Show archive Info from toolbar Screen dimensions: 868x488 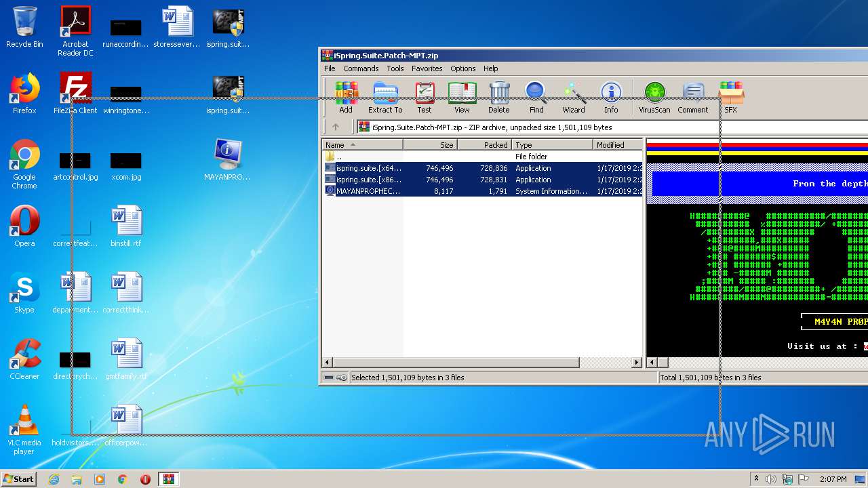tap(611, 98)
